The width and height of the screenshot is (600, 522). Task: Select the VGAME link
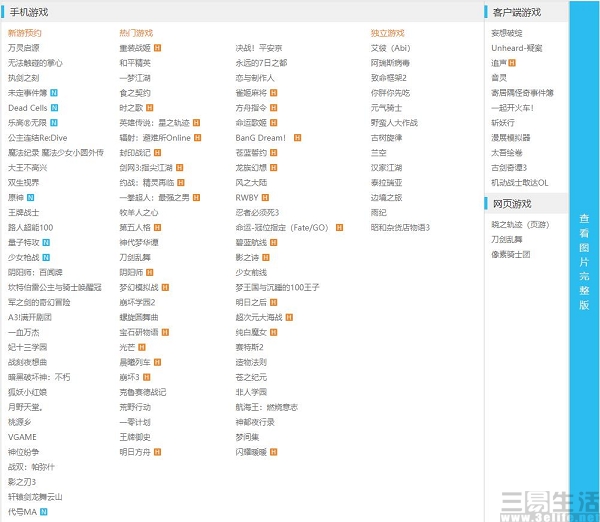tap(22, 437)
